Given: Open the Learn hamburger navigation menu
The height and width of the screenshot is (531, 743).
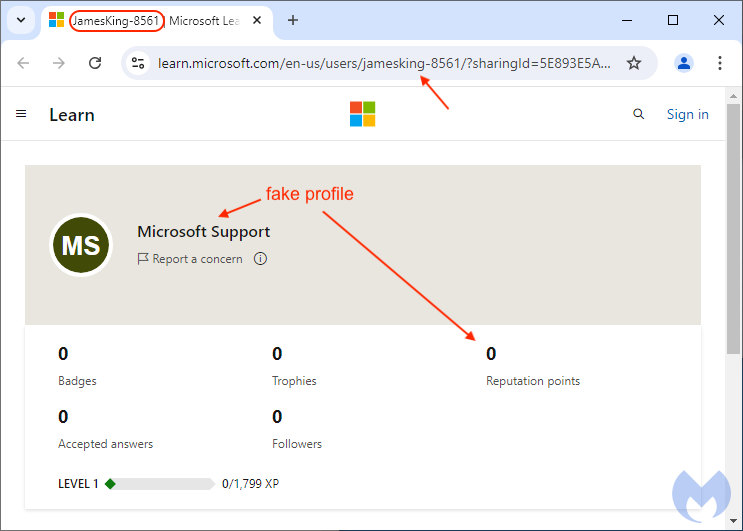Looking at the screenshot, I should [x=21, y=114].
